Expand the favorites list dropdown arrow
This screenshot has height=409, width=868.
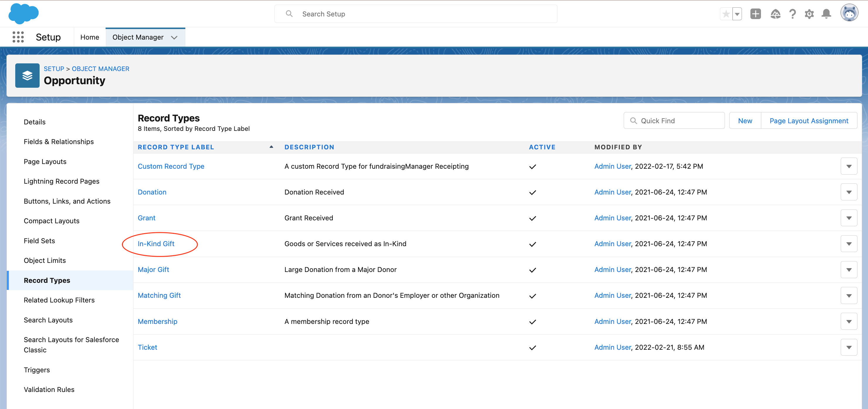[x=737, y=14]
